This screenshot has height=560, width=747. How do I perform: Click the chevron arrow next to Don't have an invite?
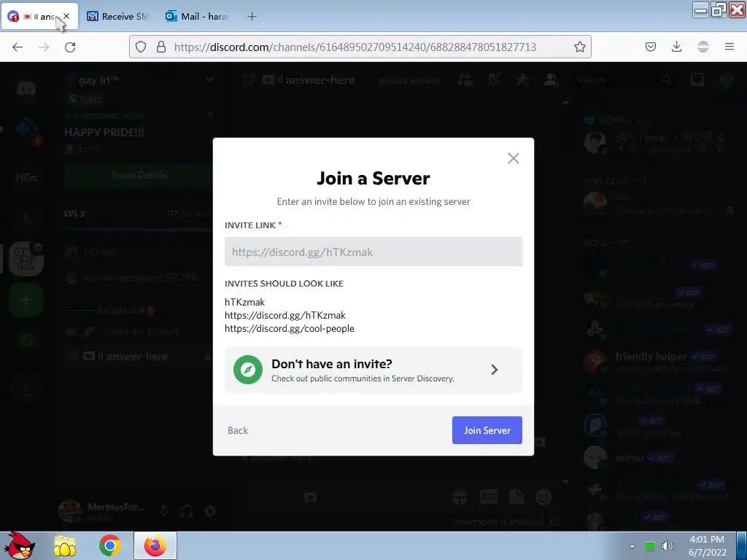(494, 370)
